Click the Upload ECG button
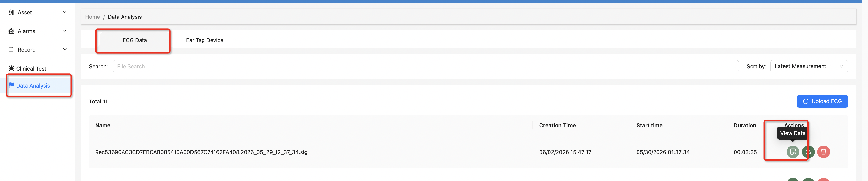The height and width of the screenshot is (181, 868). (822, 101)
